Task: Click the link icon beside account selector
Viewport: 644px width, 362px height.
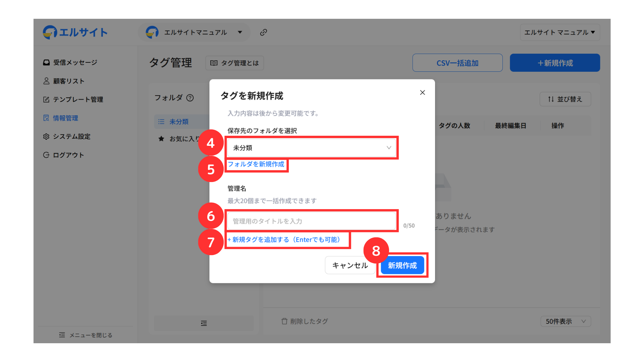Action: 264,32
